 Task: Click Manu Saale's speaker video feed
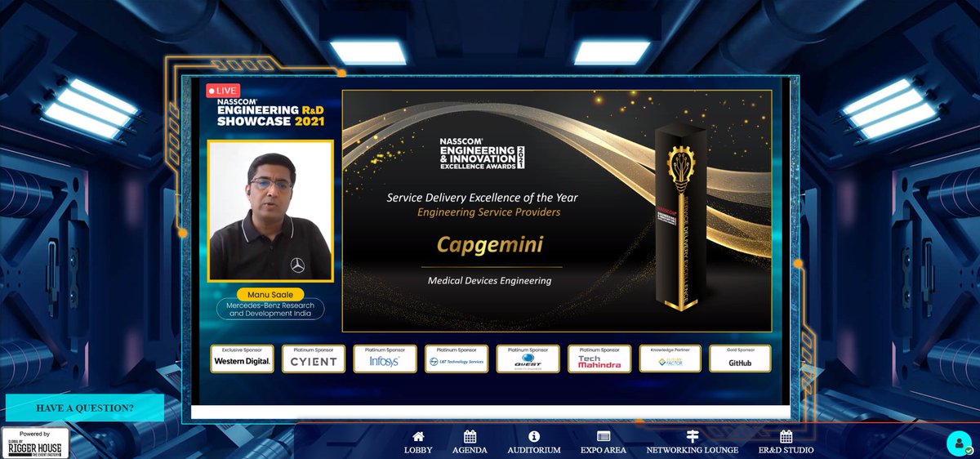[x=270, y=211]
